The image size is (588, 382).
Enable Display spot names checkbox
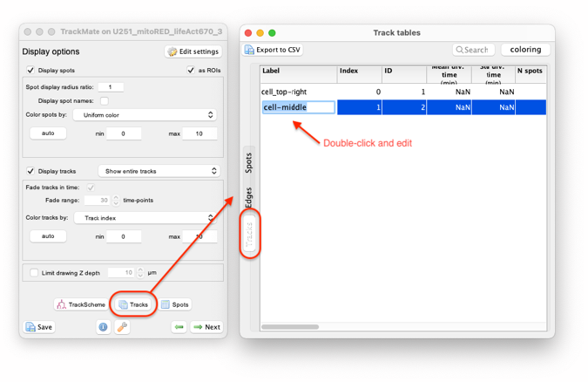point(105,100)
